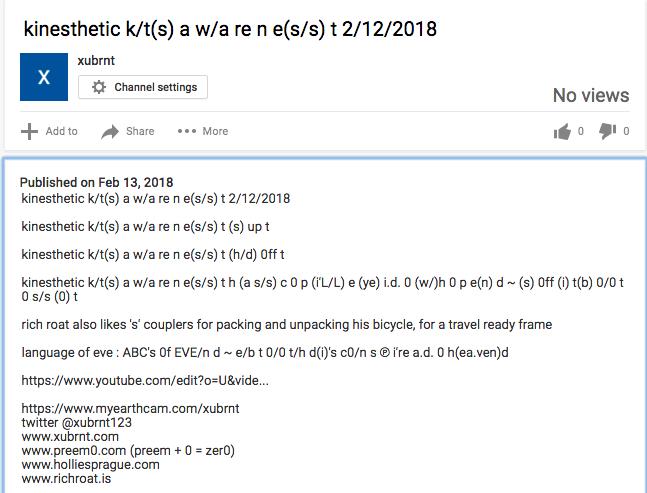Click the Add to label
The image size is (647, 493).
click(x=61, y=131)
